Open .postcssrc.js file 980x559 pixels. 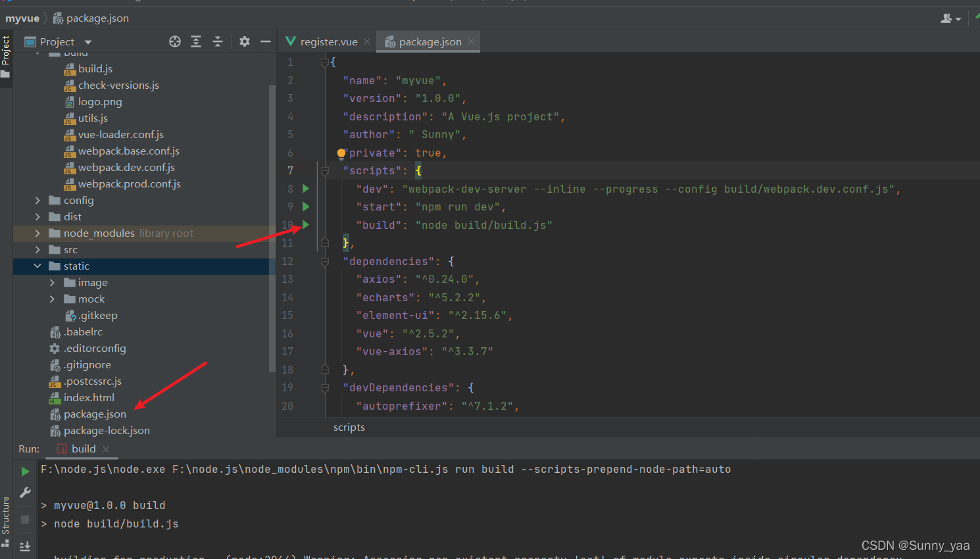click(93, 381)
